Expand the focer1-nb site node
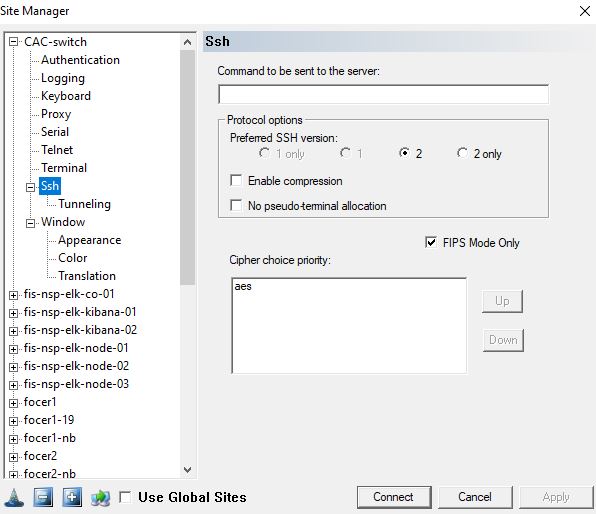Image resolution: width=596 pixels, height=514 pixels. coord(13,439)
